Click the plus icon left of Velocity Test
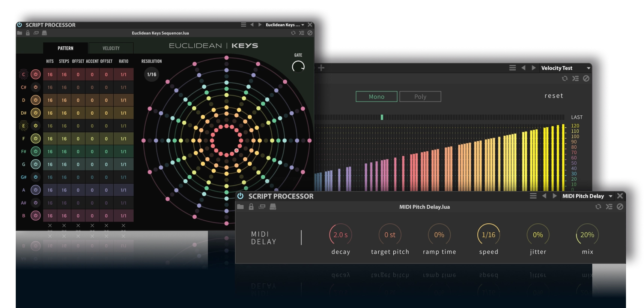The height and width of the screenshot is (308, 644). pyautogui.click(x=321, y=68)
